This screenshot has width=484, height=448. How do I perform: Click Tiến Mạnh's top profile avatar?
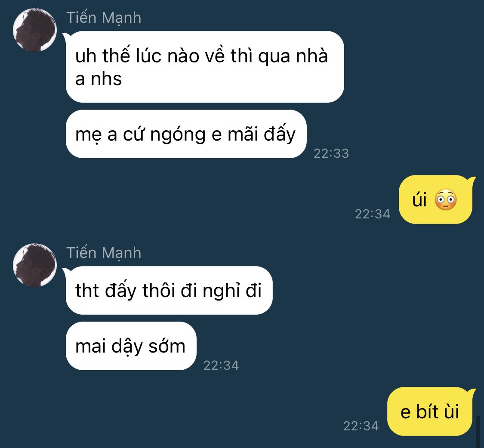pos(35,30)
